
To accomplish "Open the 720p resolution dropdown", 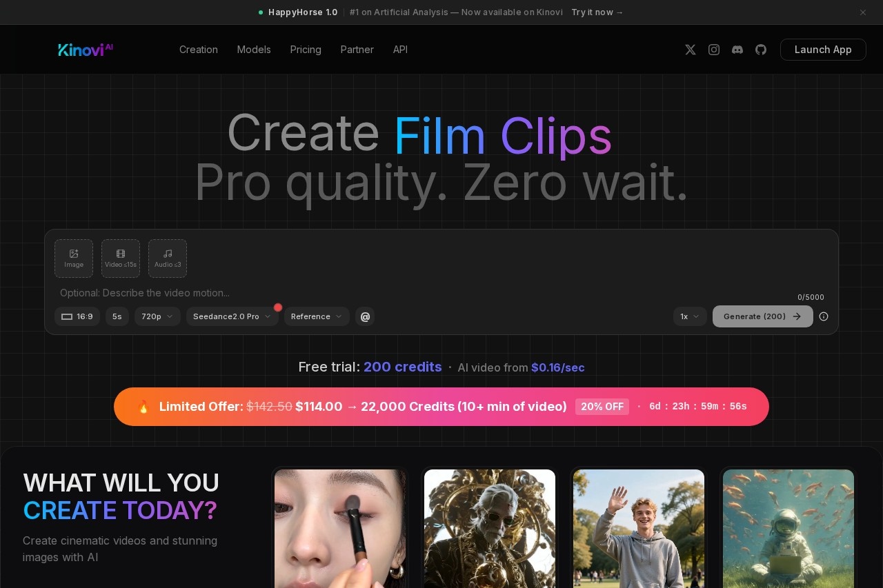I will [x=157, y=316].
